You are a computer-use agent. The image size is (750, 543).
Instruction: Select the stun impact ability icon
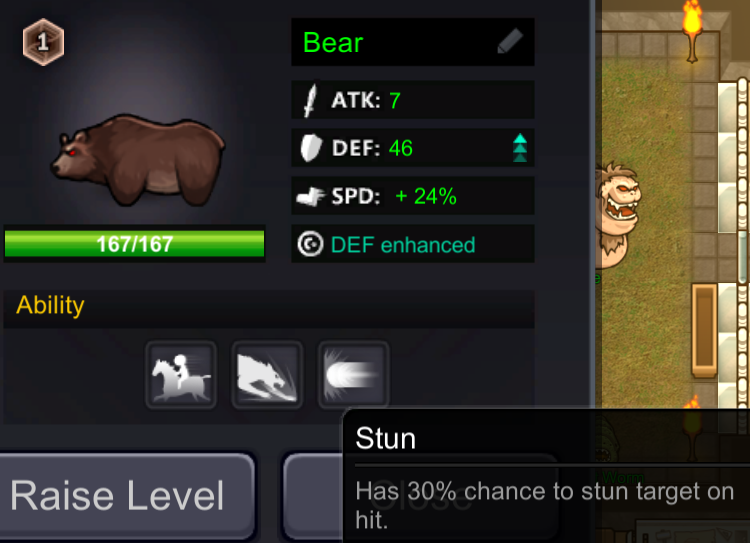pyautogui.click(x=353, y=375)
